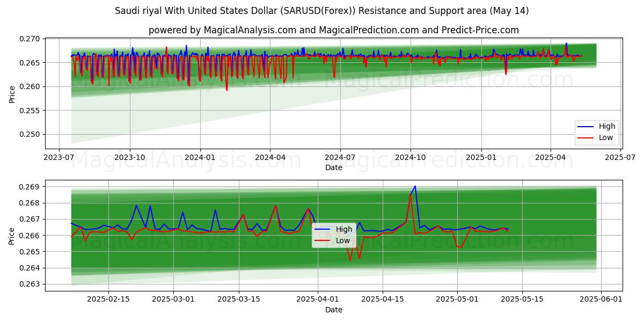Click the 2024-10 date tick label
Image resolution: width=644 pixels, height=322 pixels.
click(x=411, y=158)
